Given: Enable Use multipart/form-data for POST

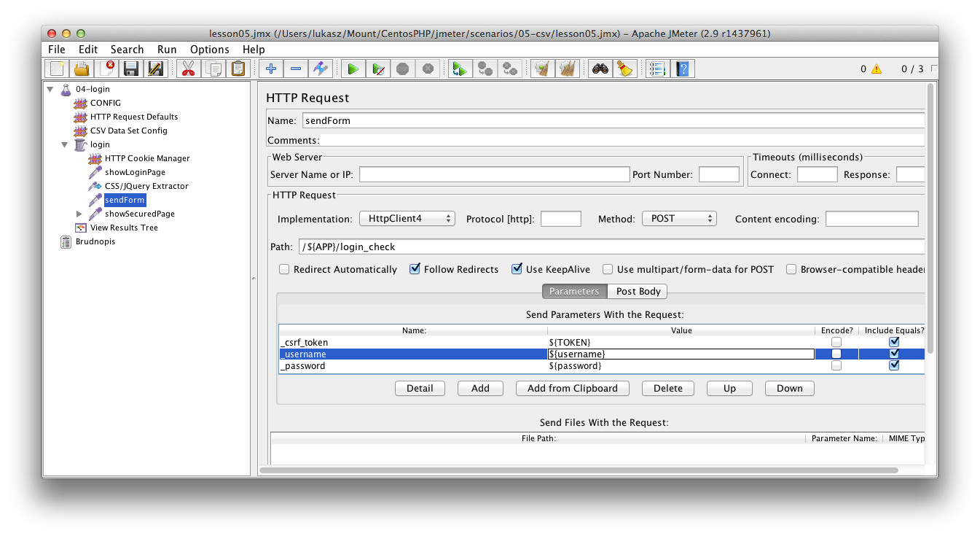Looking at the screenshot, I should [608, 269].
